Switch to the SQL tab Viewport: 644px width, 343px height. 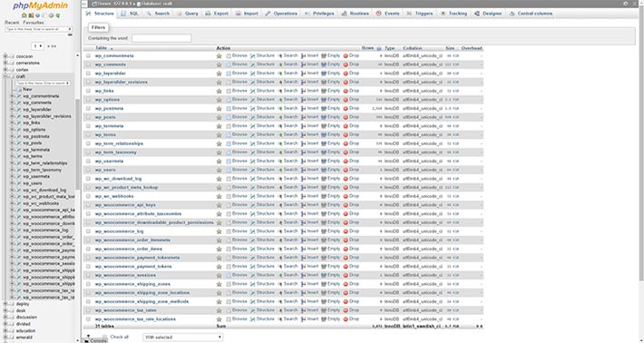(130, 14)
